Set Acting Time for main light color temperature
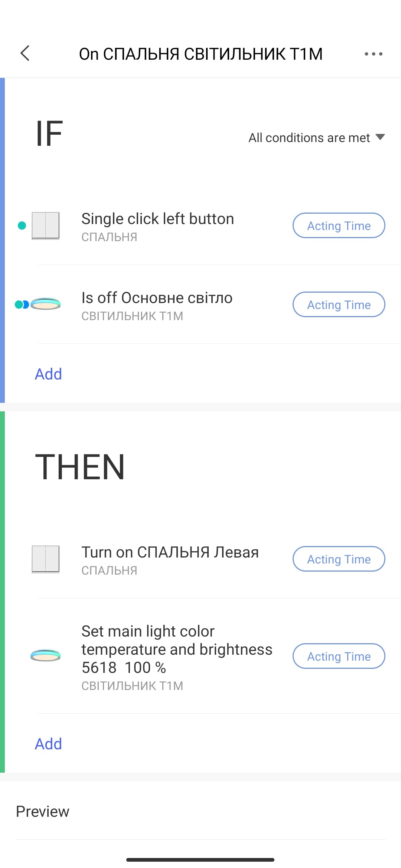The height and width of the screenshot is (868, 401). pos(339,656)
